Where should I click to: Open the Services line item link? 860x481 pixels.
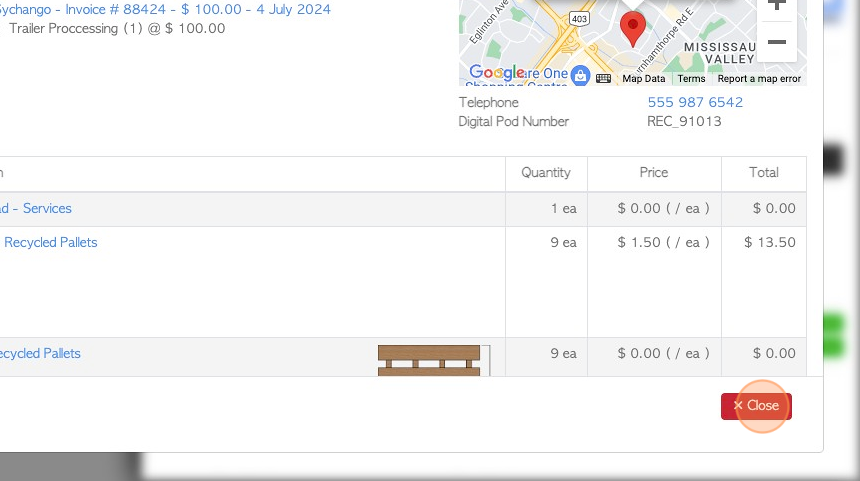36,208
